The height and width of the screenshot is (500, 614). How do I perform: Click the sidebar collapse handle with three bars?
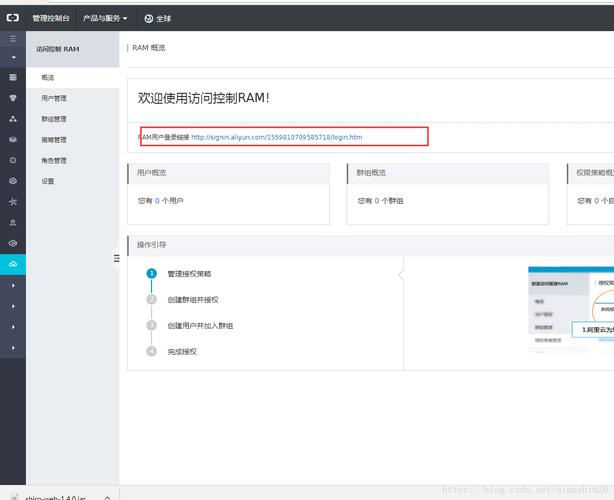116,258
